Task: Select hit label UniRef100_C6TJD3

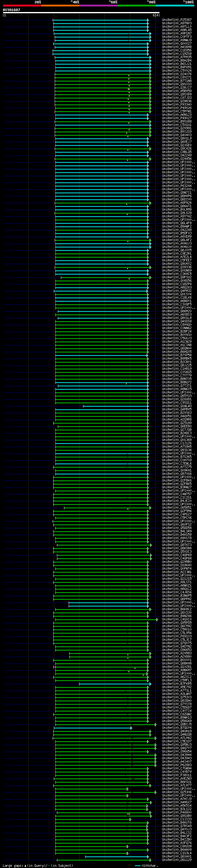Action: [177, 98]
